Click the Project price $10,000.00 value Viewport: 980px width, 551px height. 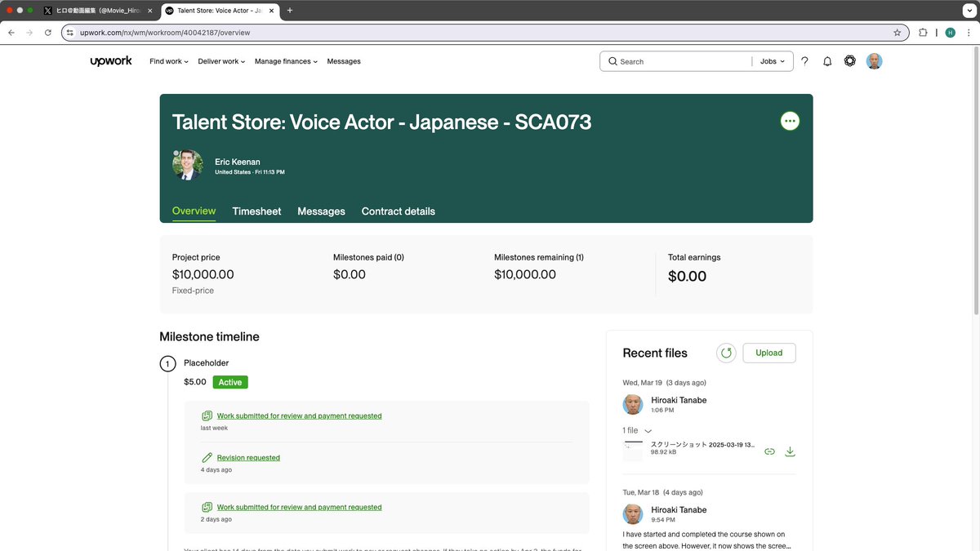tap(203, 274)
